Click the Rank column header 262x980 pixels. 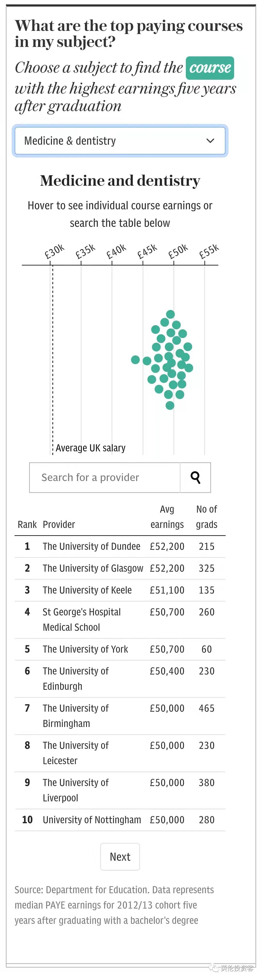(x=27, y=524)
